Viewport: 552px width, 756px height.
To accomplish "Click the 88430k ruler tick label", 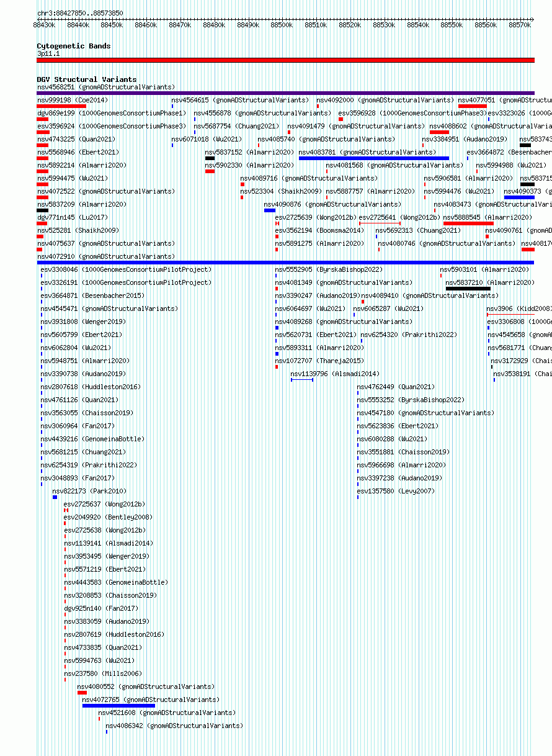I will click(x=45, y=25).
